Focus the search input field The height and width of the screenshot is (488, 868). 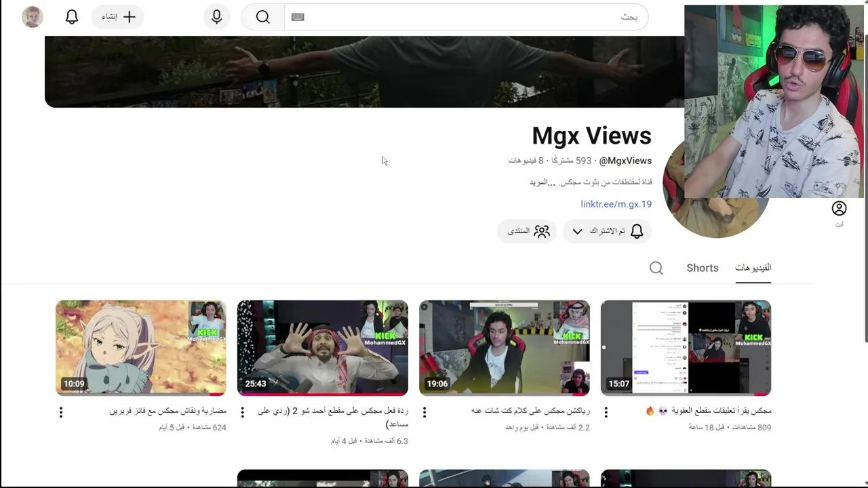pyautogui.click(x=467, y=17)
